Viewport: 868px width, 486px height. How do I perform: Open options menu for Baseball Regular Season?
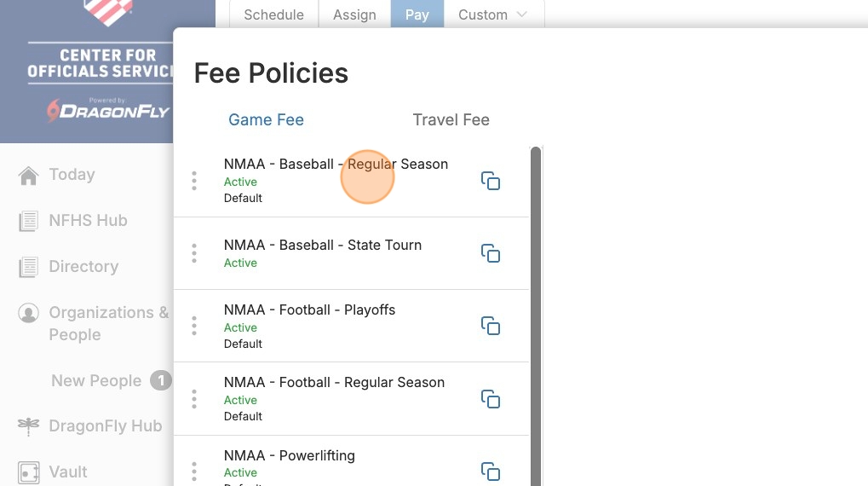tap(194, 181)
